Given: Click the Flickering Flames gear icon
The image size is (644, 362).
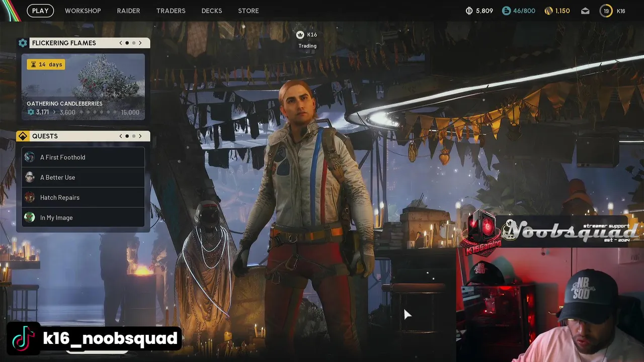Looking at the screenshot, I should (x=23, y=43).
